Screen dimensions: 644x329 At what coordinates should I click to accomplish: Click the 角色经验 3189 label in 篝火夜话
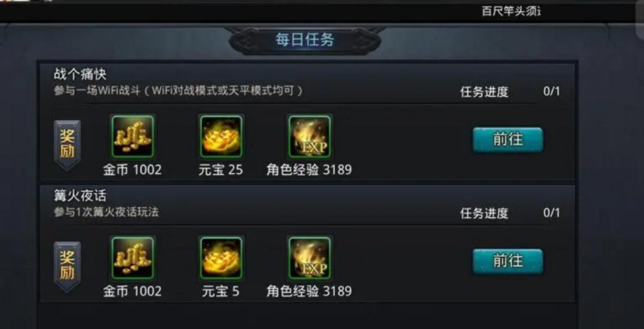[309, 291]
